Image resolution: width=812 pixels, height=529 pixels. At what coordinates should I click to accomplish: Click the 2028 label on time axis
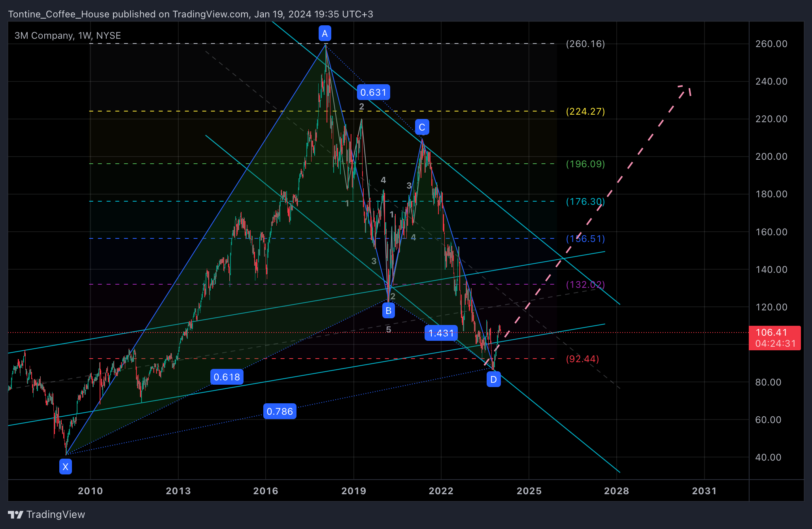click(617, 491)
